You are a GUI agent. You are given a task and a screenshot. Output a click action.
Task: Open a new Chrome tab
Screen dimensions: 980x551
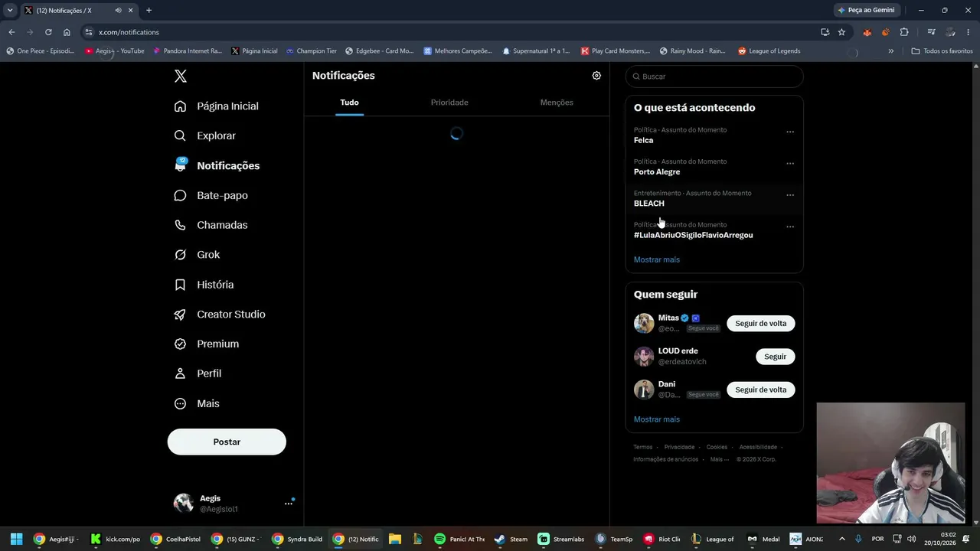pyautogui.click(x=149, y=11)
